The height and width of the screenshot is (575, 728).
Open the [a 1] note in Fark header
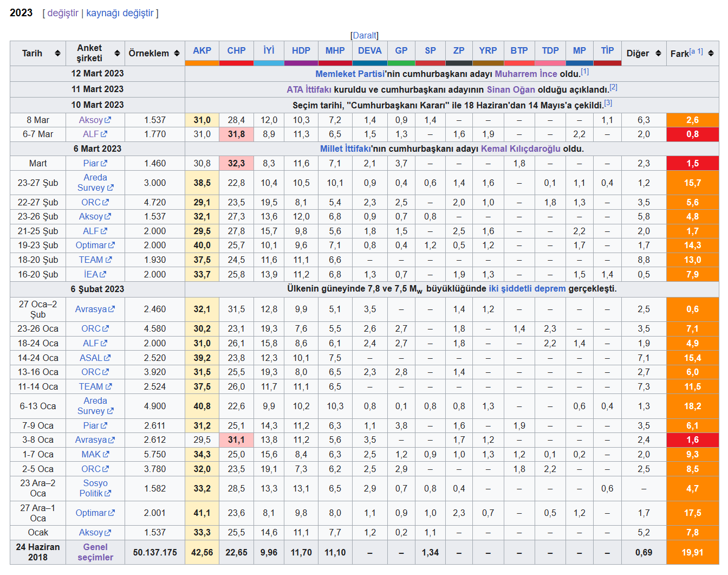coord(697,51)
